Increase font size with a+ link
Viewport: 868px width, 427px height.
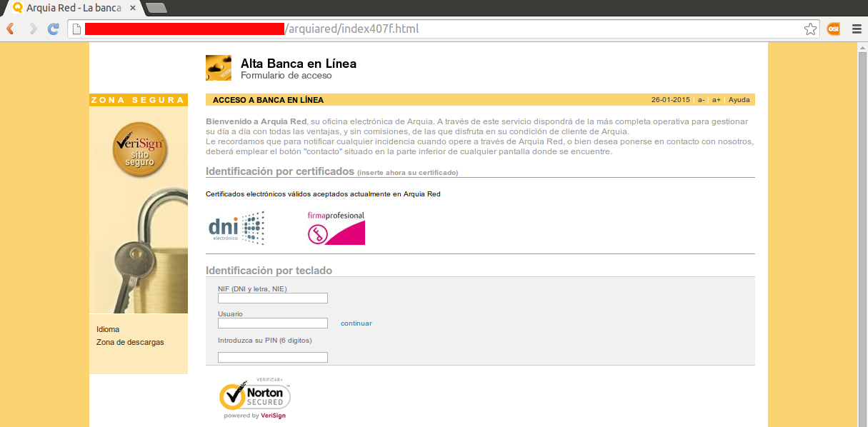[x=717, y=100]
